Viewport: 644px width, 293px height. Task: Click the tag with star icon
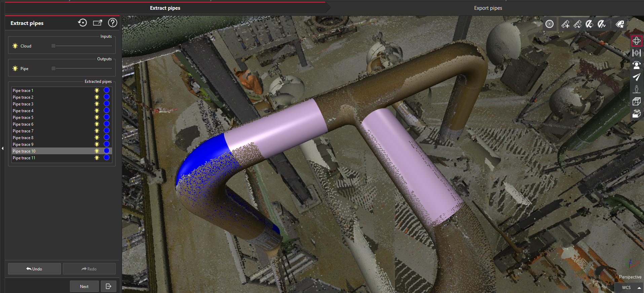[619, 24]
